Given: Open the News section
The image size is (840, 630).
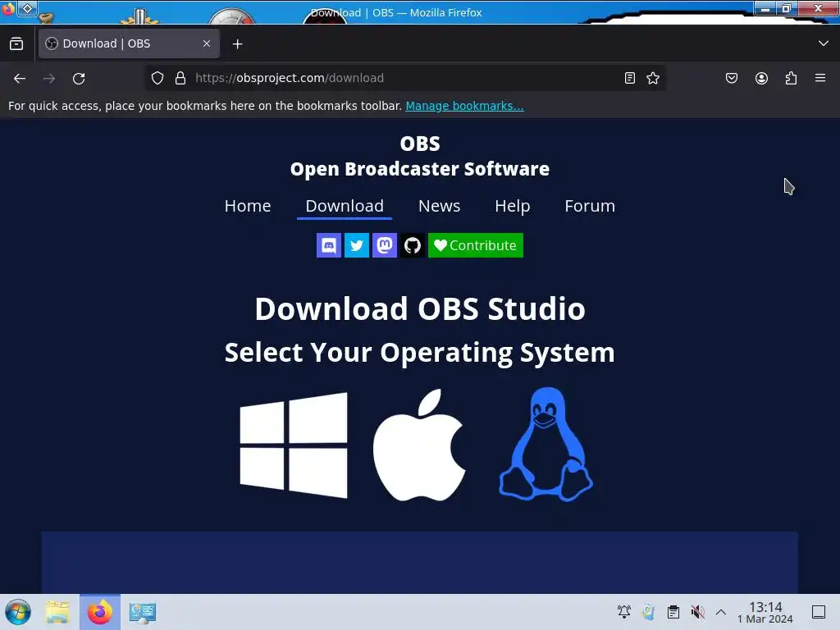Looking at the screenshot, I should coord(440,206).
